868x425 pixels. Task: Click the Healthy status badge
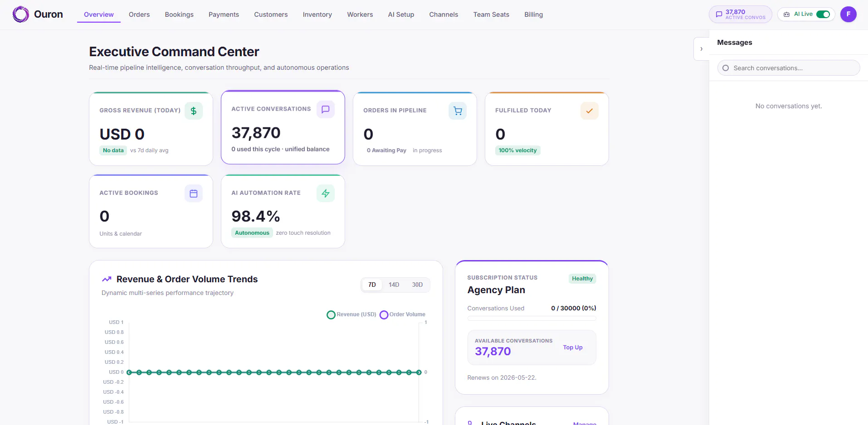click(x=582, y=279)
